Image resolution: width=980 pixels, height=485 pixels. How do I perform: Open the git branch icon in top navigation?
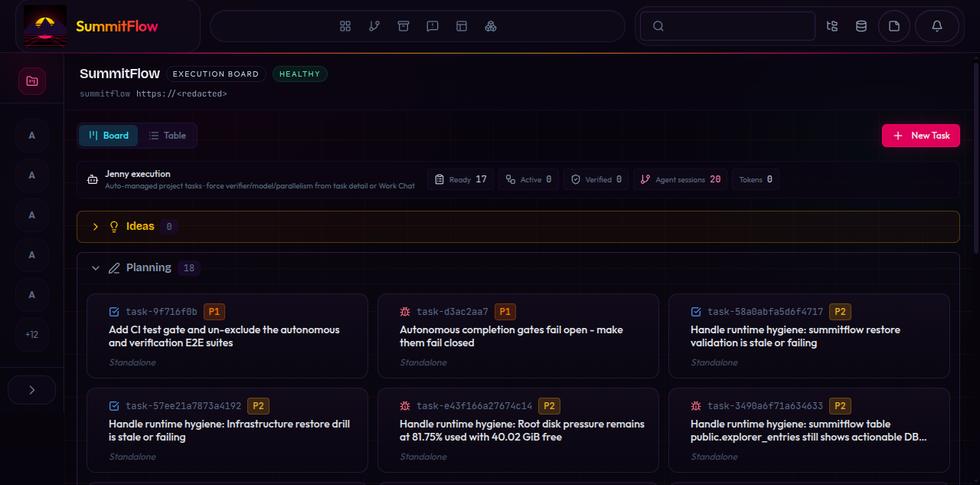point(374,26)
